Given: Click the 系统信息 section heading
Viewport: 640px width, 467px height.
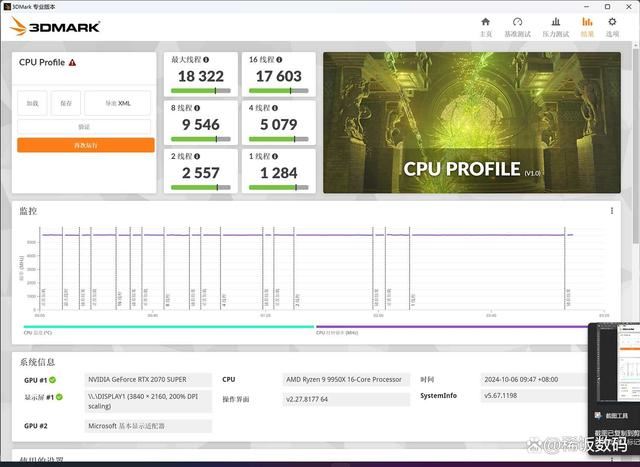Looking at the screenshot, I should (x=37, y=362).
